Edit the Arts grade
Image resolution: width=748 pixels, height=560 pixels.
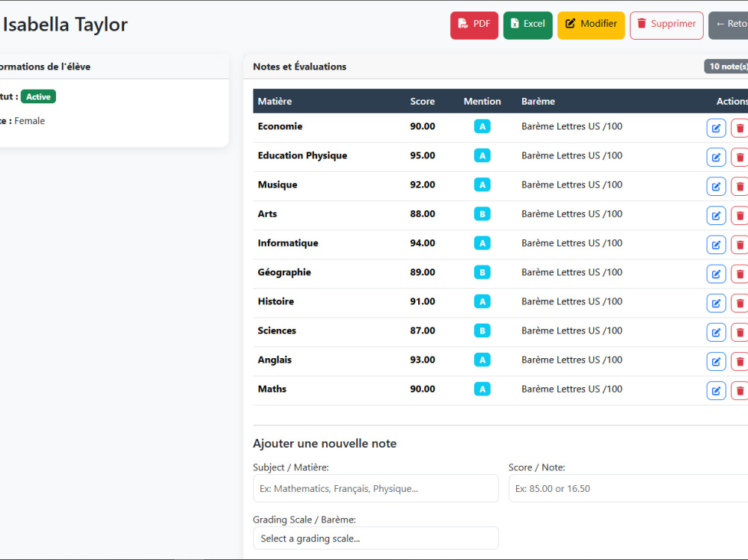click(716, 215)
